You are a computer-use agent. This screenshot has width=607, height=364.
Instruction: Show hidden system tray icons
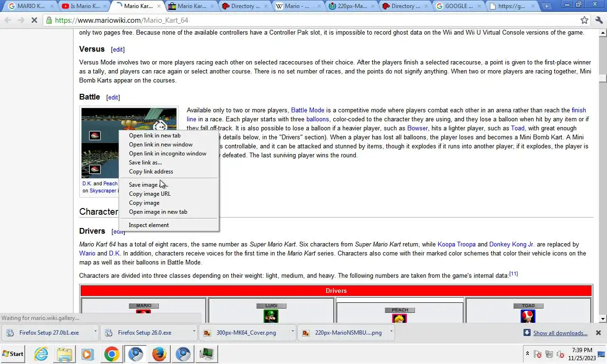click(527, 354)
